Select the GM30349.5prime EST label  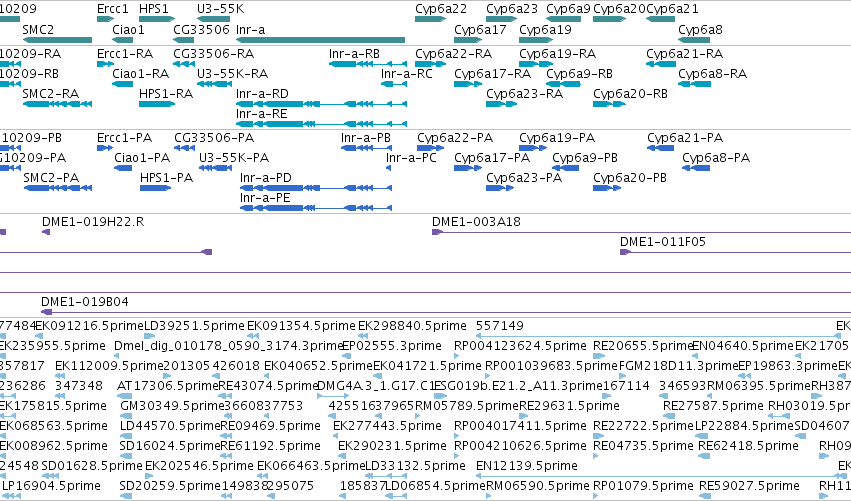pos(172,406)
